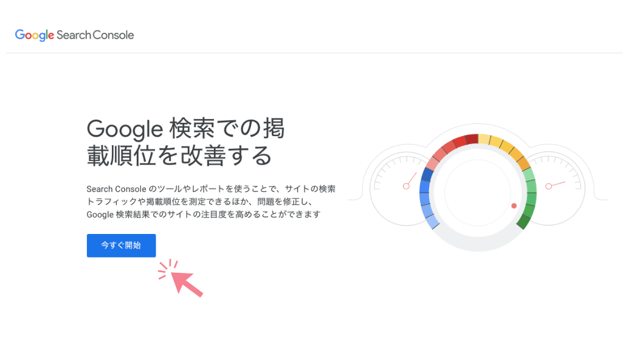The height and width of the screenshot is (364, 623).
Task: Click the salmon pink segment of the gauge ring
Action: (x=433, y=162)
